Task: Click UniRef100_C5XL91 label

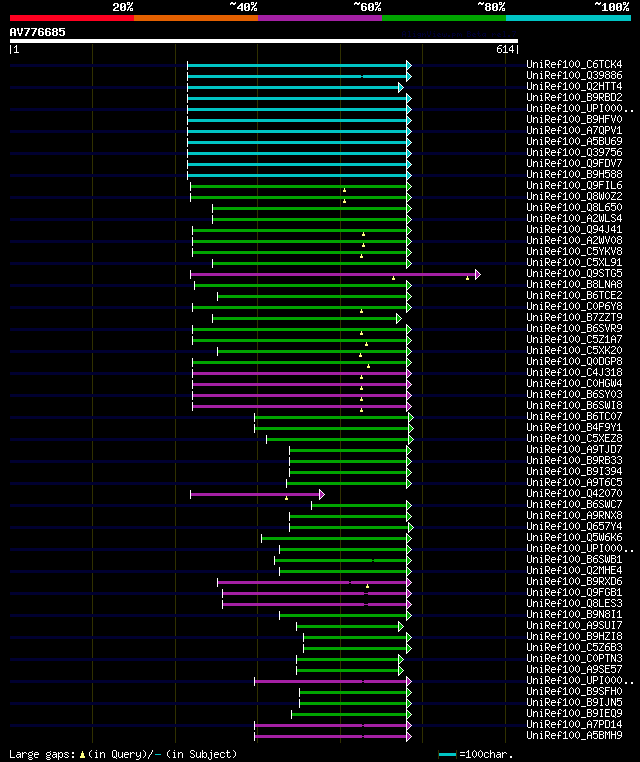Action: tap(574, 262)
